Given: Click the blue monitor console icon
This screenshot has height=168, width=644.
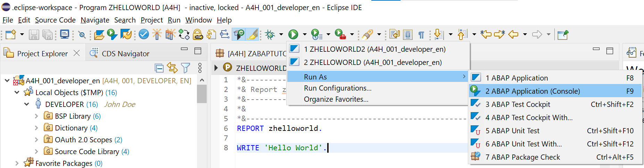Looking at the screenshot, I should click(65, 34).
